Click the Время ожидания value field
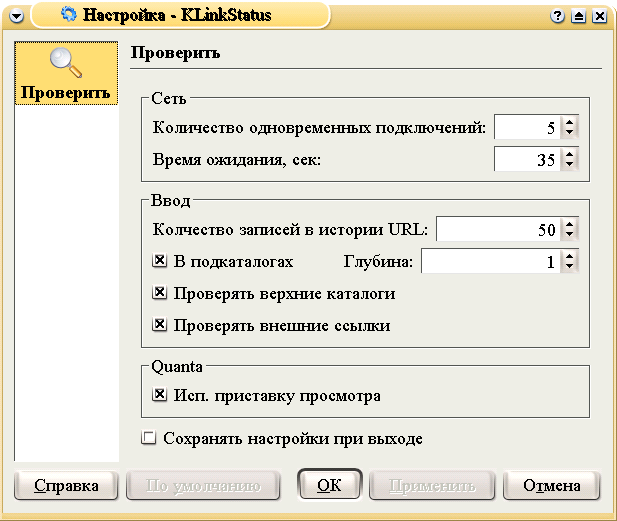 coord(526,160)
